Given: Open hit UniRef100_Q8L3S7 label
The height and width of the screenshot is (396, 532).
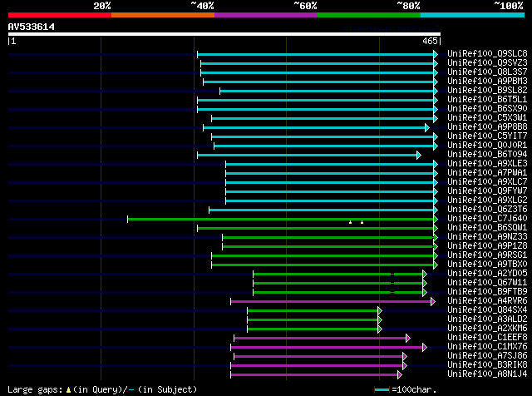Looking at the screenshot, I should (487, 72).
